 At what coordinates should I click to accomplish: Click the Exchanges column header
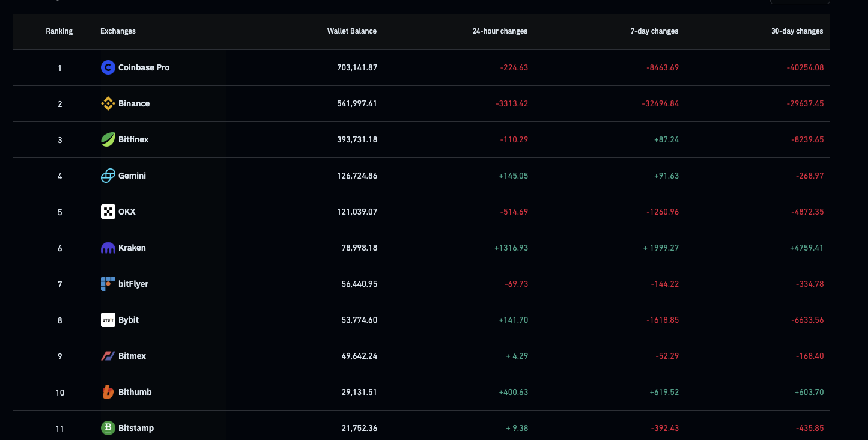(x=118, y=31)
